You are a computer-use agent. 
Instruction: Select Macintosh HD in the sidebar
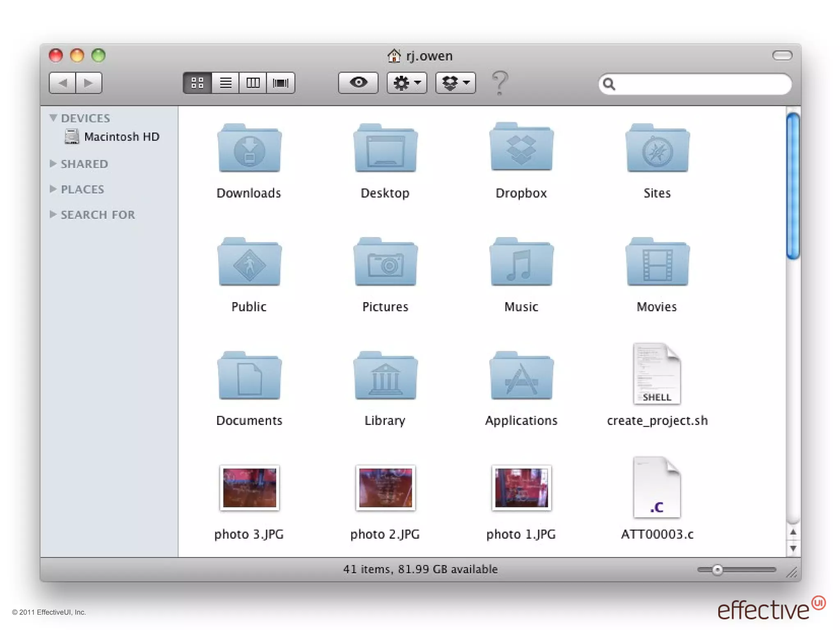click(x=121, y=137)
